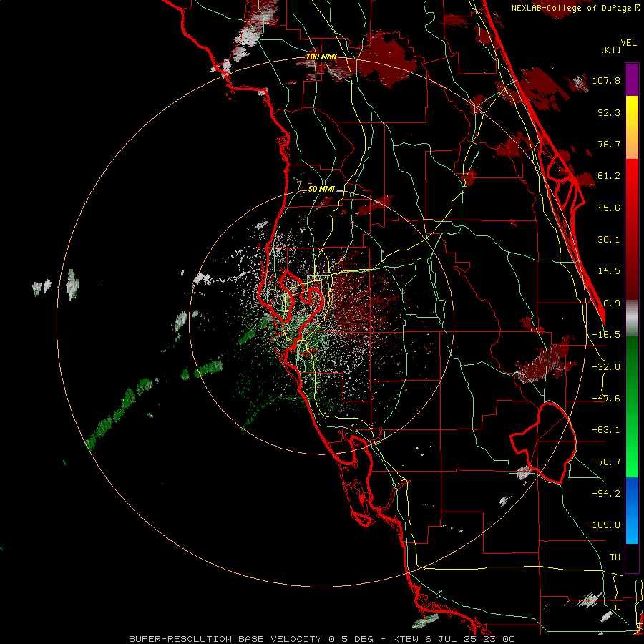The image size is (644, 644).
Task: Click the 50 NMI range ring label
Action: 321,189
